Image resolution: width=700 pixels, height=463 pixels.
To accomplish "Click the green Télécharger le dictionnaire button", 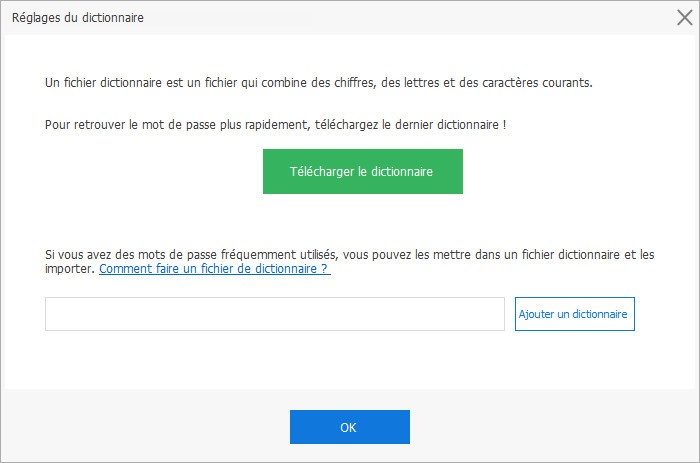I will 362,171.
